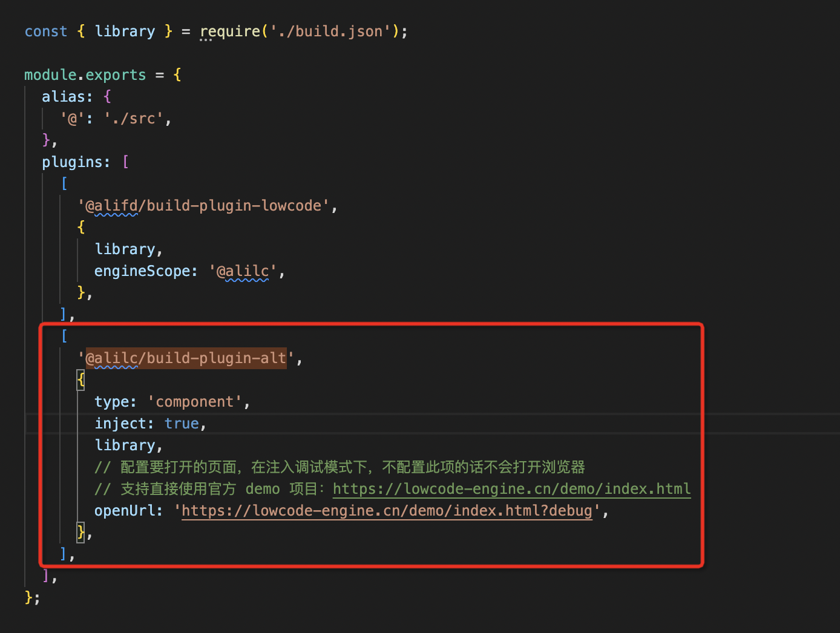Click the highlighted '@alilc/build-plugin-alt' string
Viewport: 840px width, 633px height.
point(186,358)
